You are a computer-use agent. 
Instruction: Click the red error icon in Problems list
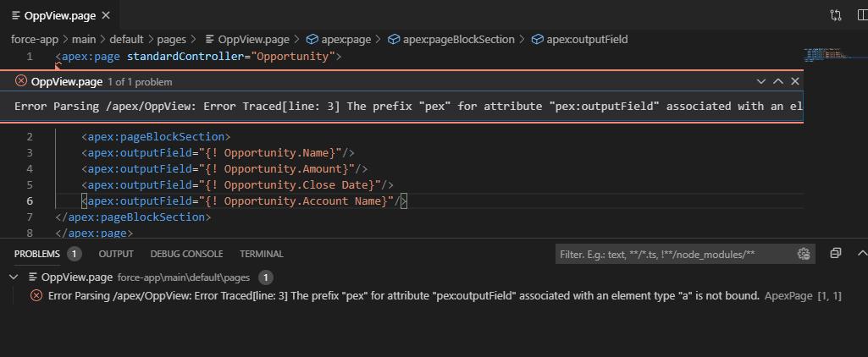(x=36, y=295)
